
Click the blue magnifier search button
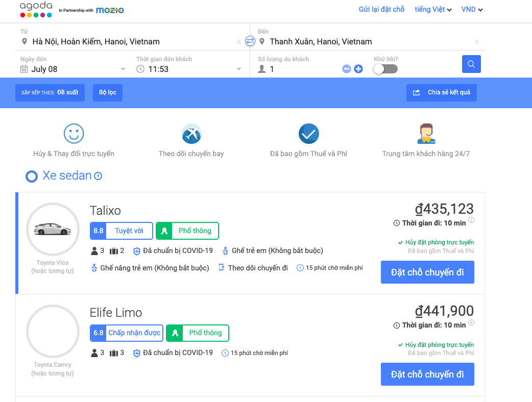tap(471, 64)
